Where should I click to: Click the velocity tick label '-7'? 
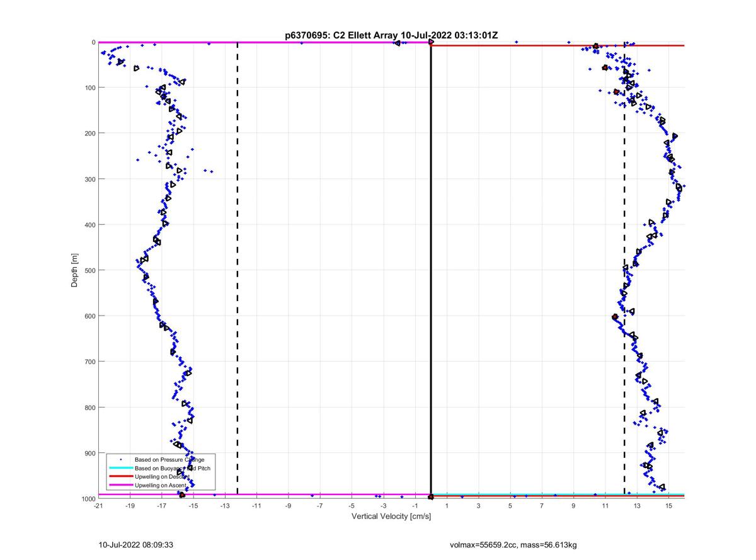[320, 505]
